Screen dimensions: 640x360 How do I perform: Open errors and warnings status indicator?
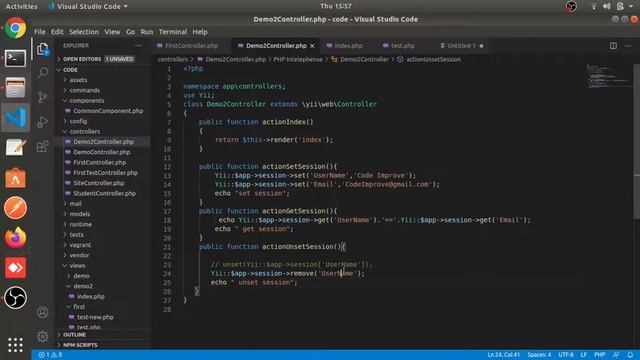click(50, 355)
